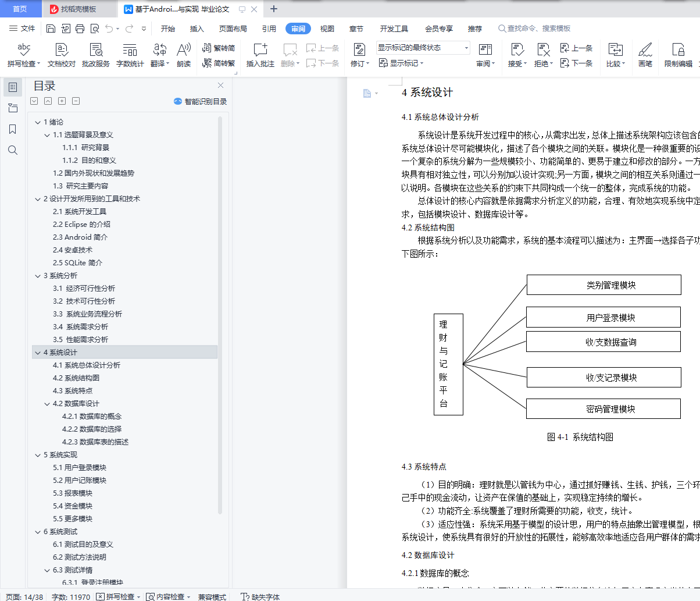Click the Redo arrow icon

[x=128, y=29]
